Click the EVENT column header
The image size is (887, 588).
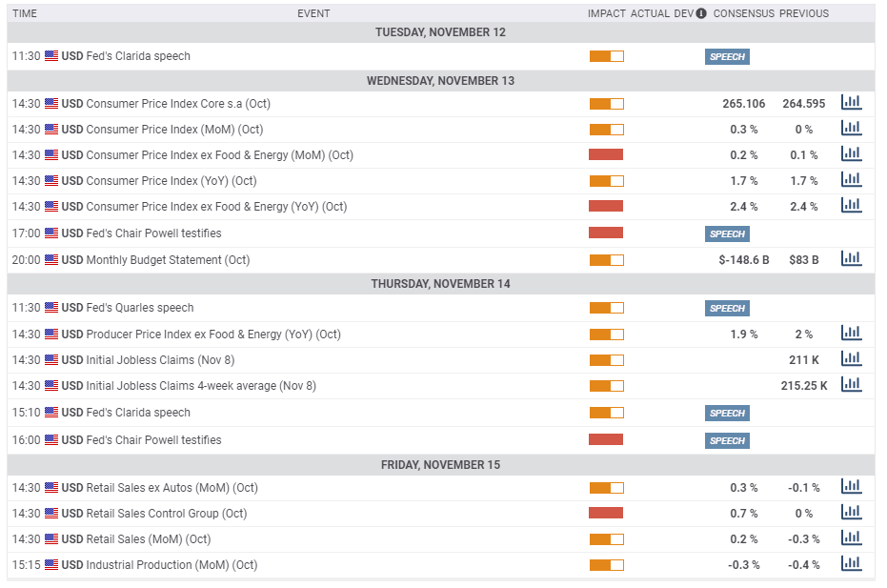coord(313,13)
